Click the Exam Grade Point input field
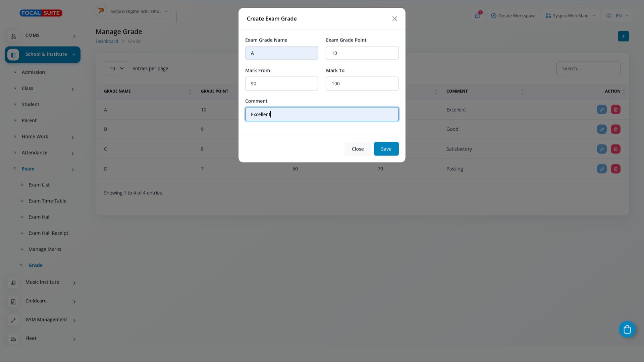The height and width of the screenshot is (362, 644). pos(362,53)
